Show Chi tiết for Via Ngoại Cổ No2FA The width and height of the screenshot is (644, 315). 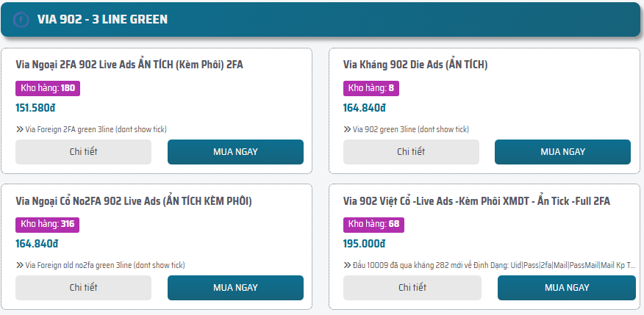click(x=83, y=288)
